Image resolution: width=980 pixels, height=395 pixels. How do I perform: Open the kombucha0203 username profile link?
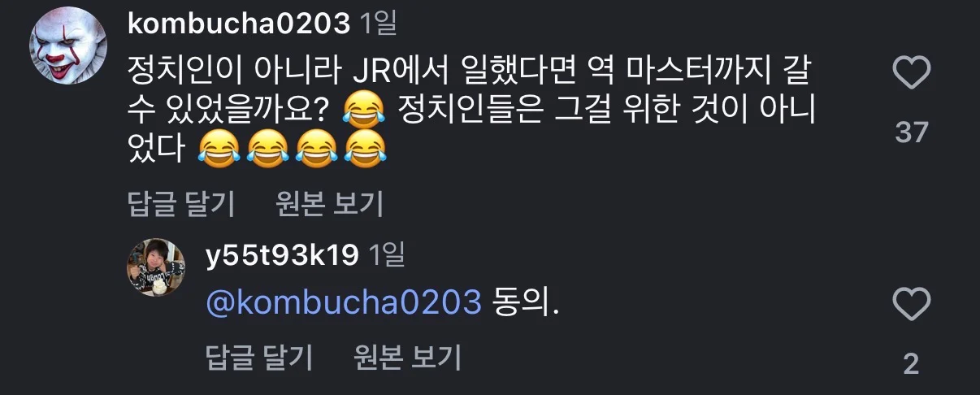pos(239,24)
